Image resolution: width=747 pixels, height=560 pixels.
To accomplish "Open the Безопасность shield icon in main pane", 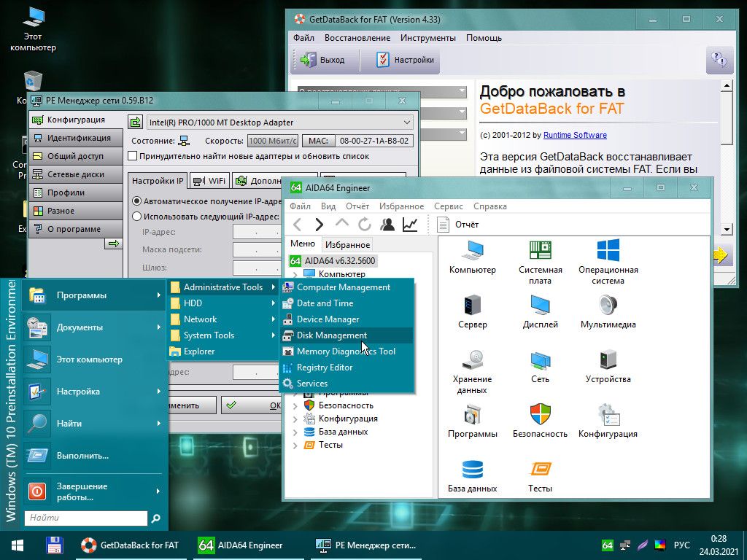I will pos(540,415).
